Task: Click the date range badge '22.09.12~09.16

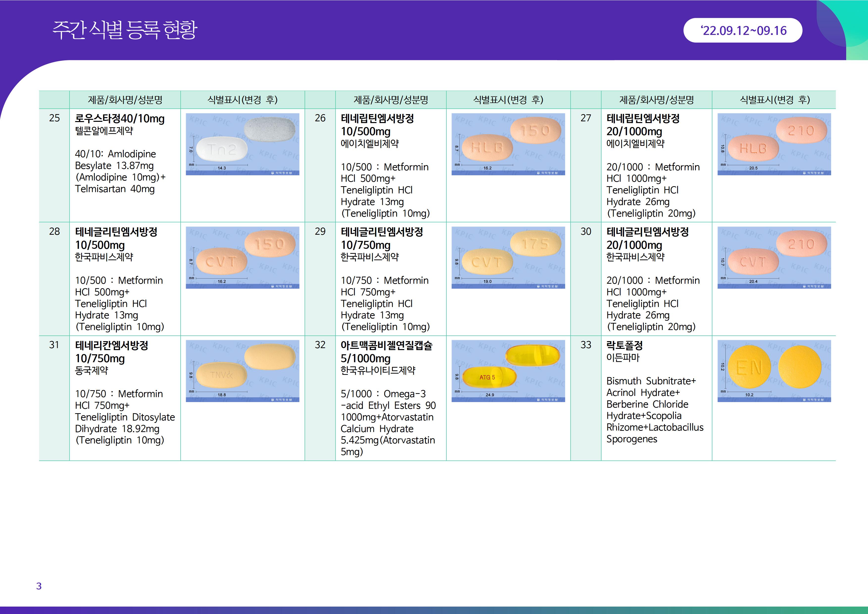Action: (x=743, y=30)
